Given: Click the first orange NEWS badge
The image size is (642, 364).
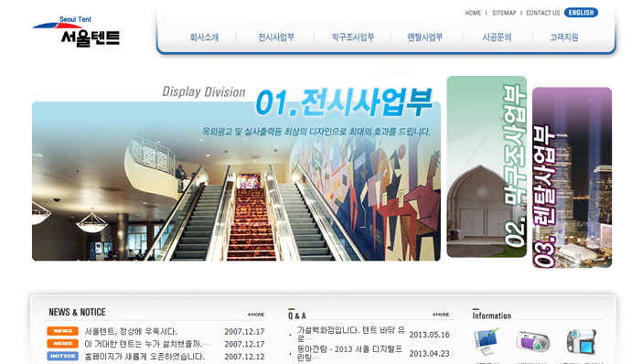Looking at the screenshot, I should click(x=62, y=331).
